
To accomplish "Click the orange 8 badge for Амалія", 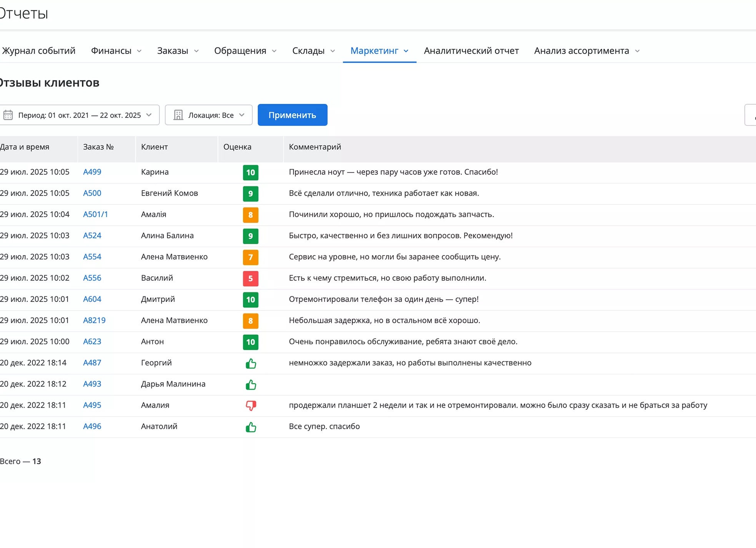I will pyautogui.click(x=250, y=215).
